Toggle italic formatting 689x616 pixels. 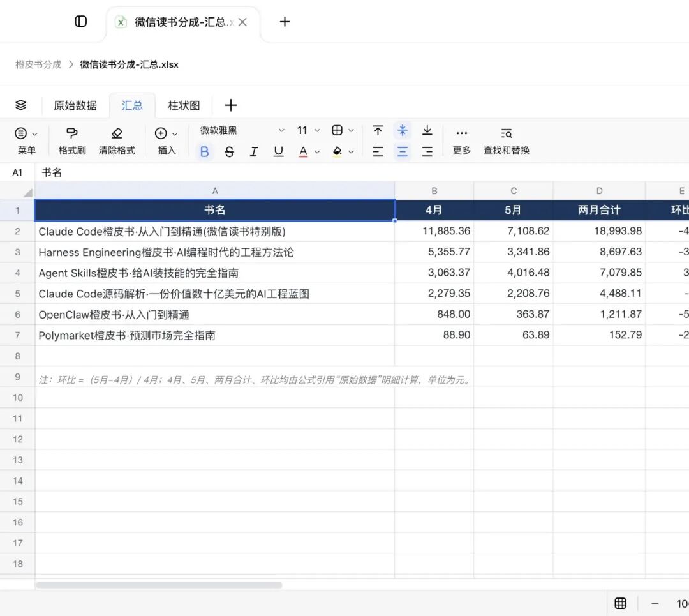point(253,152)
